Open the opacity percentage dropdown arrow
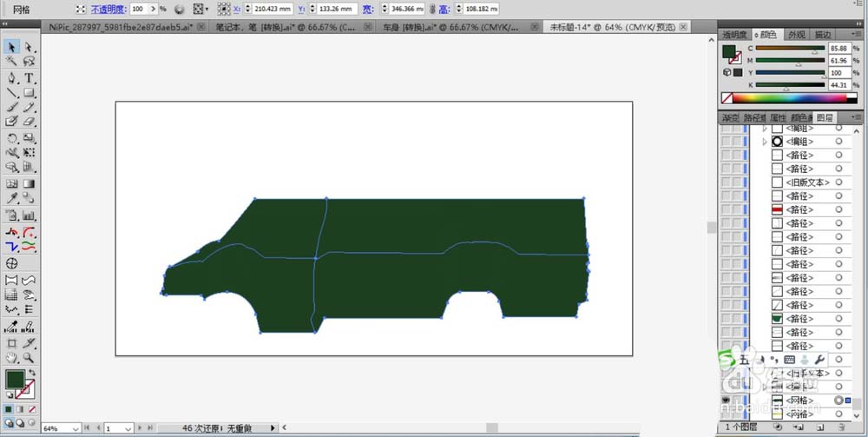This screenshot has height=437, width=868. [x=154, y=9]
